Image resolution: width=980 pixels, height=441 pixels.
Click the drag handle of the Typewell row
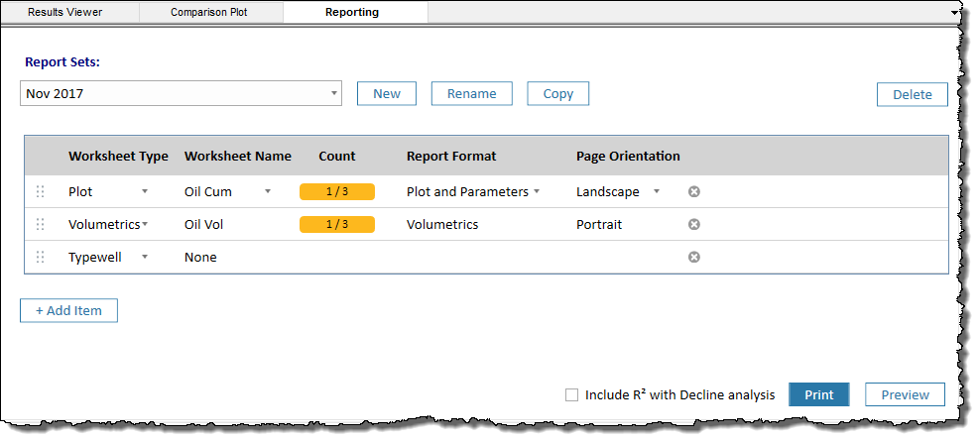41,258
